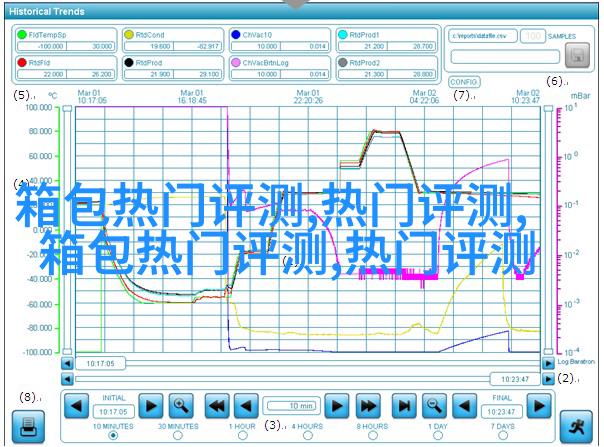
Task: Click the violet ChVacBrtnLog color indicator
Action: tap(236, 62)
